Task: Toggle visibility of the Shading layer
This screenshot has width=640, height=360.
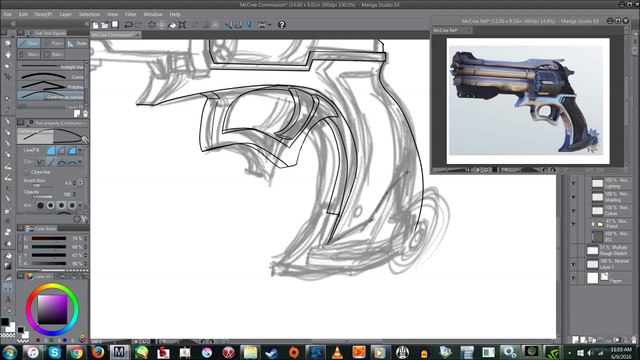Action: coord(573,197)
